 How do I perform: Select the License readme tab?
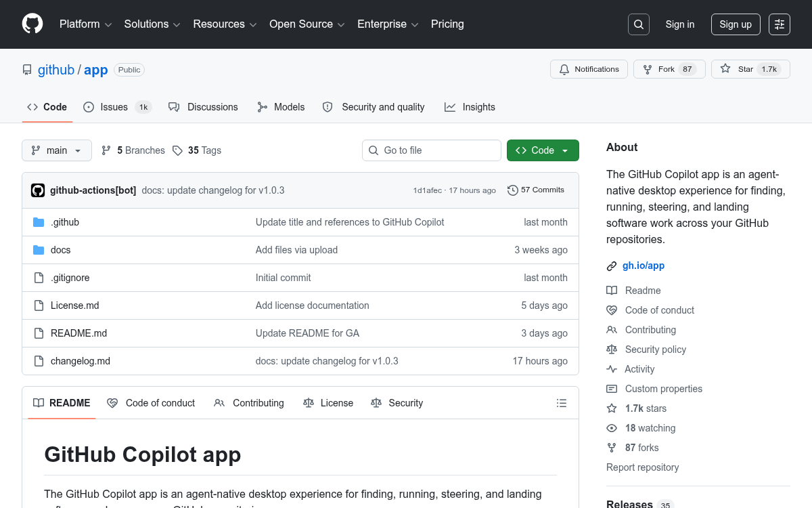[x=328, y=403]
